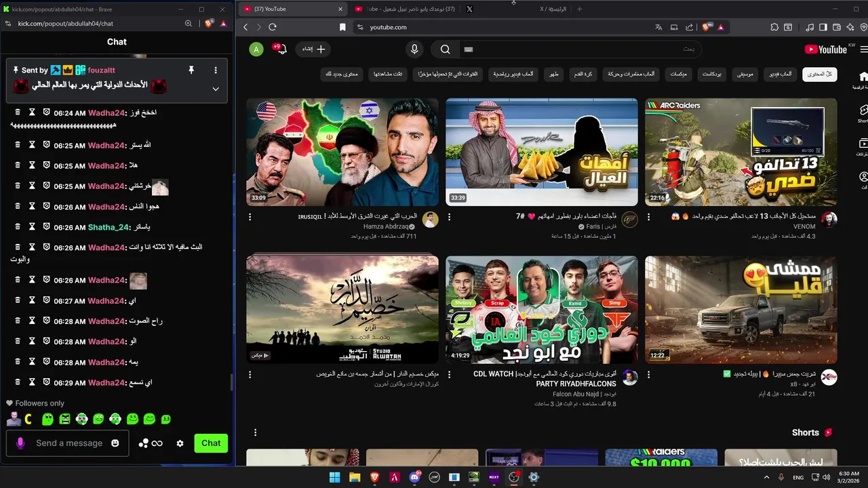868x488 pixels.
Task: Send message with the green Chat button
Action: click(x=211, y=443)
